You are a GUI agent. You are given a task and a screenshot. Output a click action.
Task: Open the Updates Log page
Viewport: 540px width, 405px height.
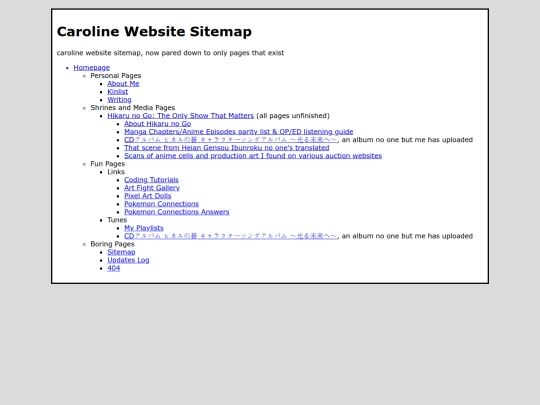coord(128,260)
